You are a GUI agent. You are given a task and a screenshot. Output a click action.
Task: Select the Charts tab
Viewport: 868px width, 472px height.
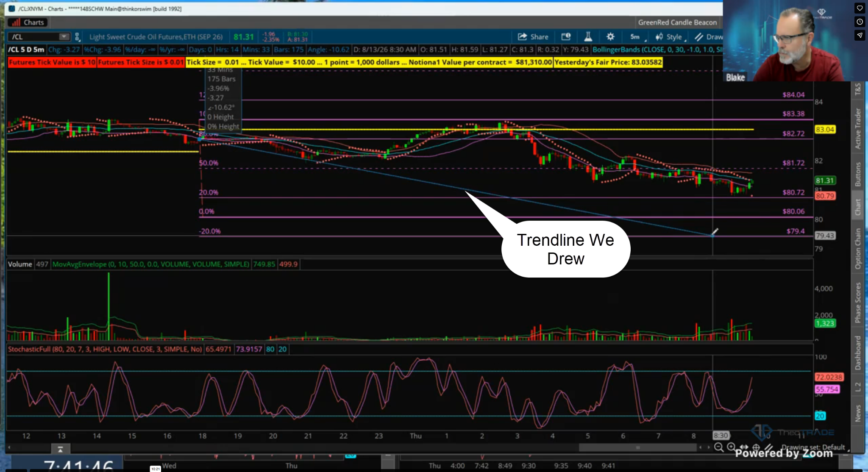28,22
